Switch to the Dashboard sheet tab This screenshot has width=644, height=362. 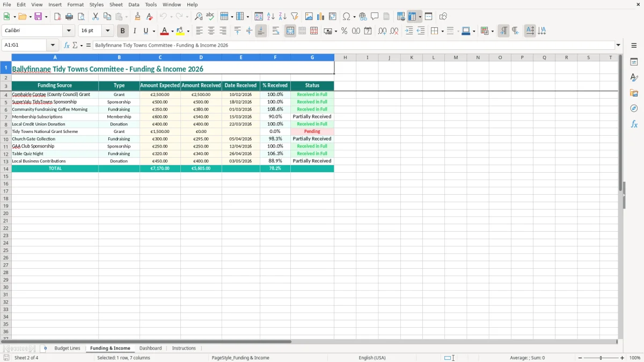coord(150,349)
